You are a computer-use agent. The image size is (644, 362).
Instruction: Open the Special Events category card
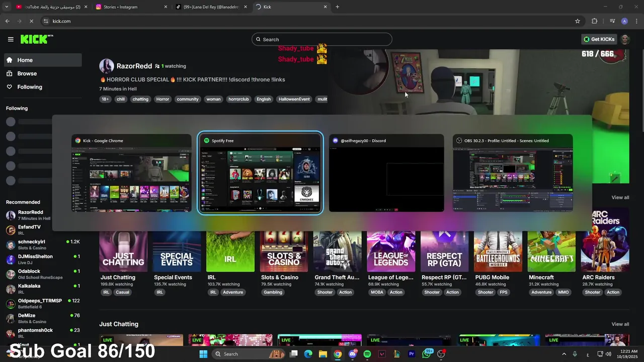[x=177, y=251]
